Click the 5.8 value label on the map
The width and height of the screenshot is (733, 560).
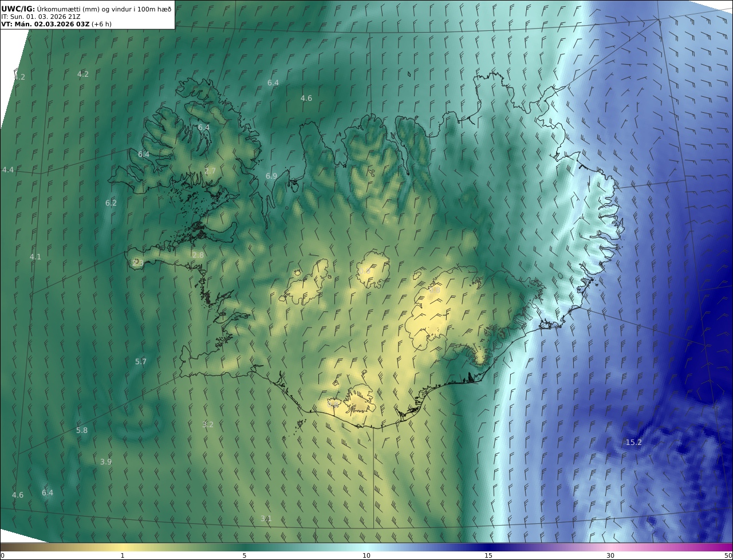[82, 431]
